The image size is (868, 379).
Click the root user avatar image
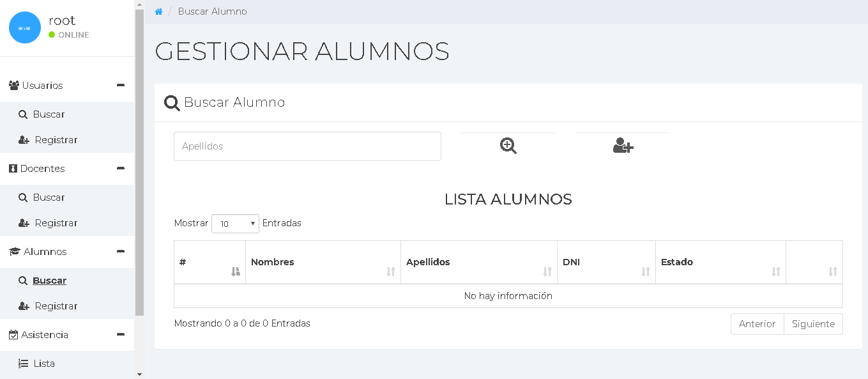point(25,27)
